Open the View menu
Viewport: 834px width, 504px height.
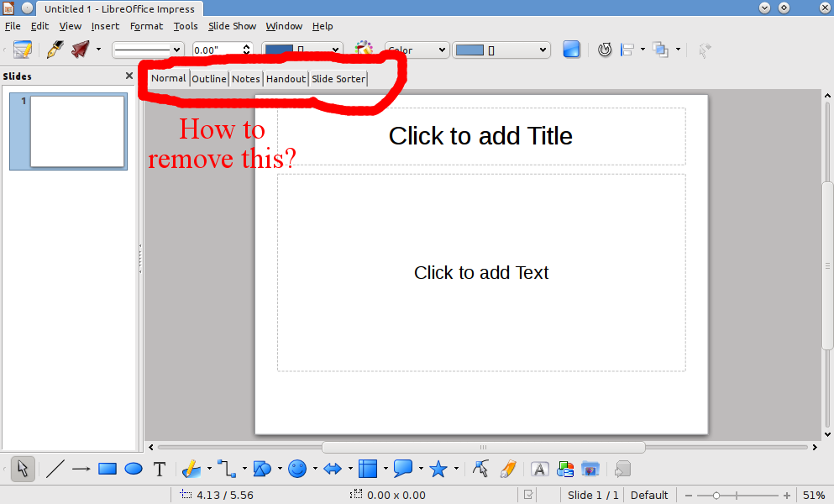pos(71,26)
